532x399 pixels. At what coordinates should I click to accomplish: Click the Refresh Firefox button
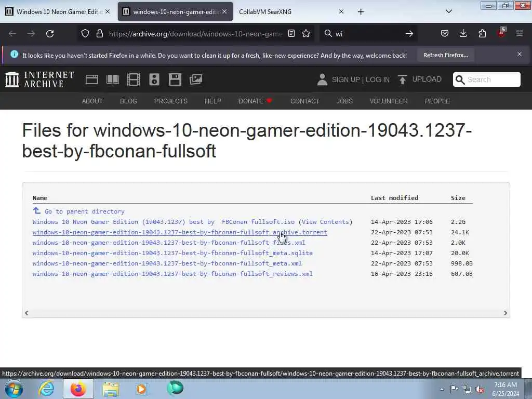click(x=445, y=55)
